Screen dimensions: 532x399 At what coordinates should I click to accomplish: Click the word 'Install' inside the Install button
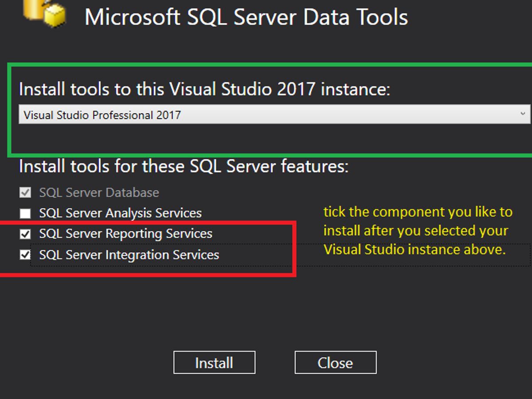tap(214, 363)
